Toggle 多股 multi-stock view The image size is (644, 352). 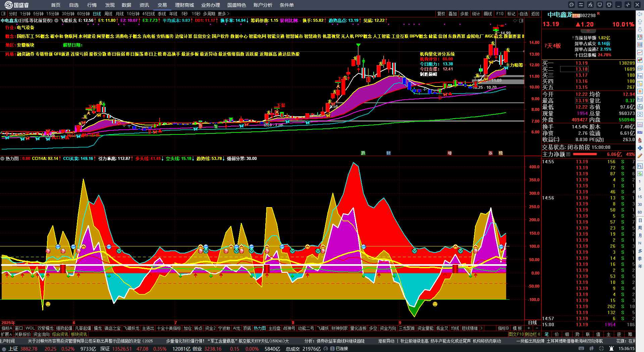(x=464, y=14)
